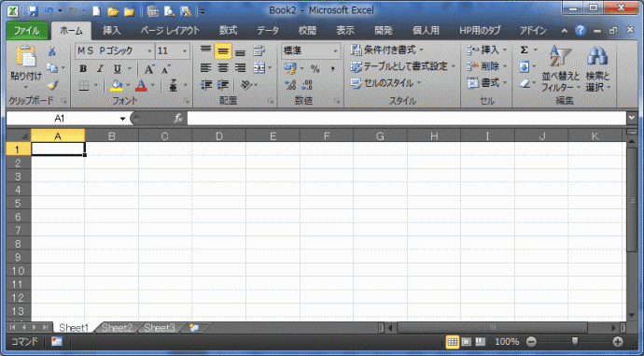Click the Fill down arrow icon

tap(525, 66)
